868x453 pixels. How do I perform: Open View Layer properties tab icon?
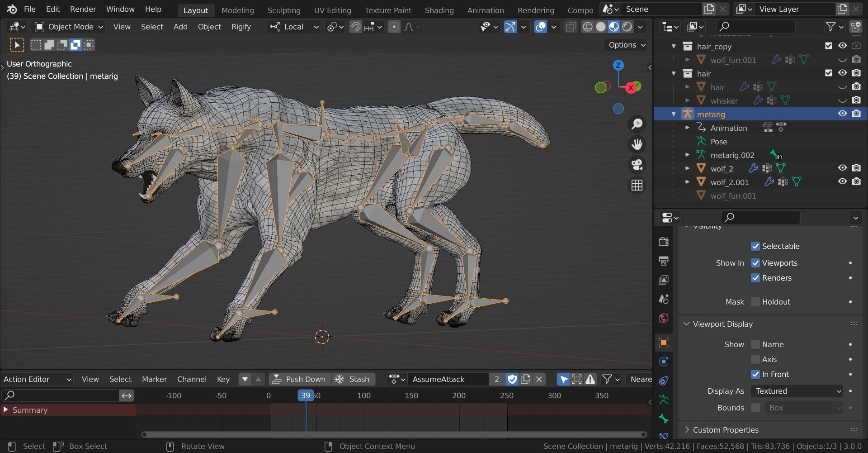tap(664, 280)
